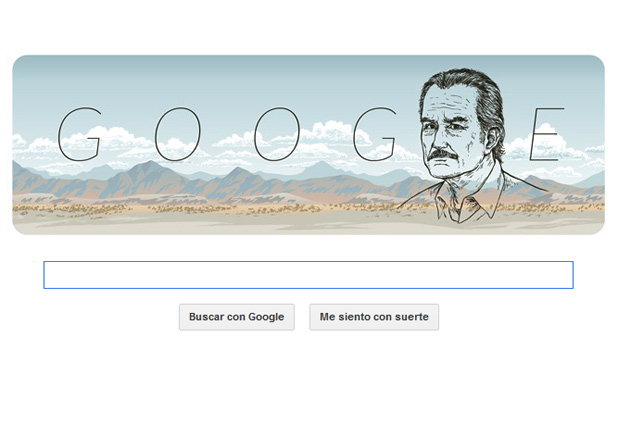Focus the Google search text box
618x424 pixels.
click(308, 275)
